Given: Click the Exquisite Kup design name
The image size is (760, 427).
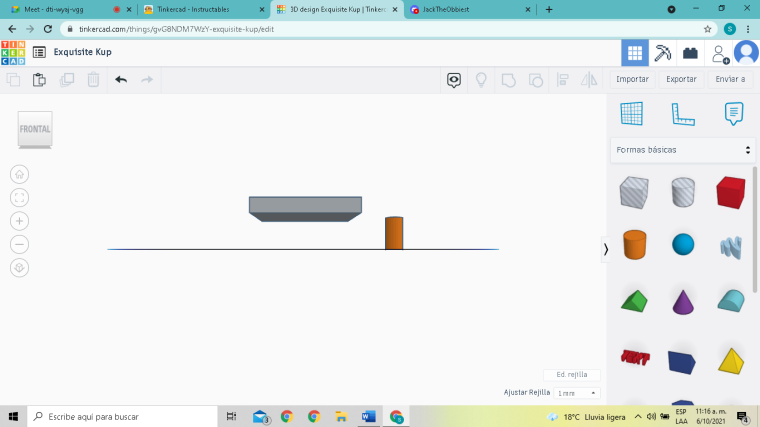Looking at the screenshot, I should click(x=82, y=52).
